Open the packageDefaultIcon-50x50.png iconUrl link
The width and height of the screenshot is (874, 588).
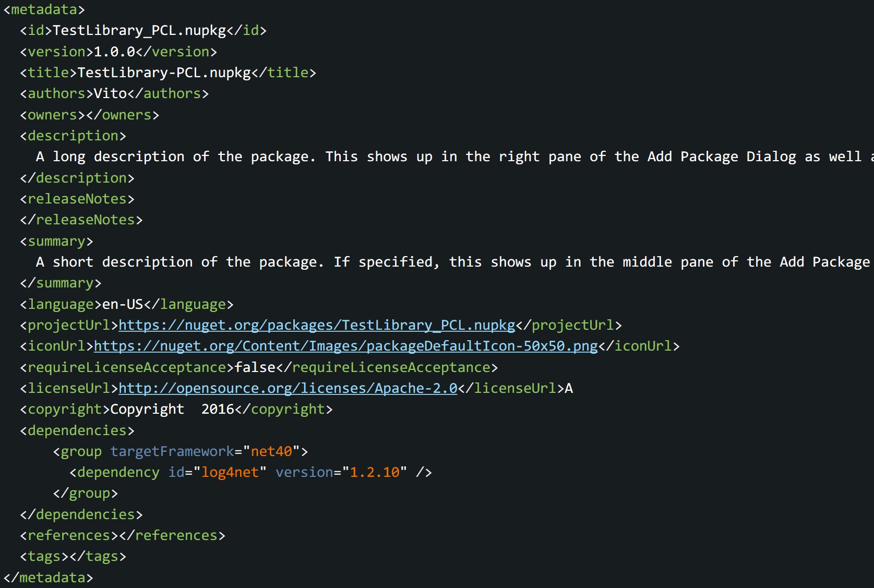point(345,346)
